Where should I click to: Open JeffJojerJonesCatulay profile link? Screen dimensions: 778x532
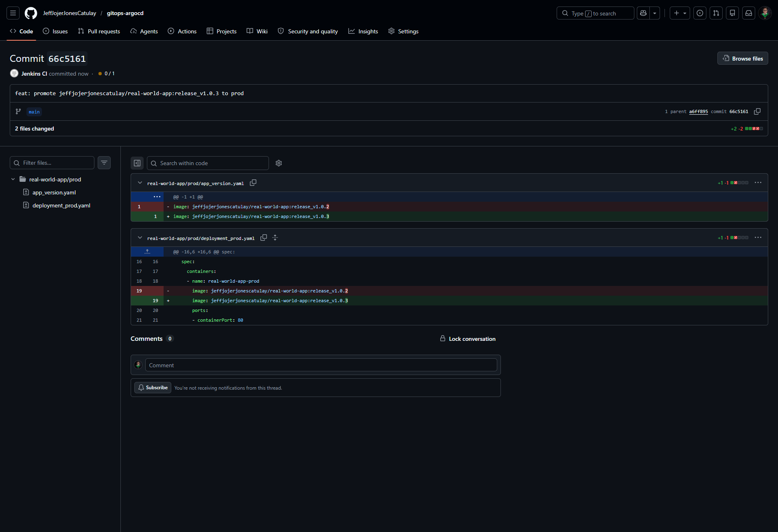(x=70, y=13)
